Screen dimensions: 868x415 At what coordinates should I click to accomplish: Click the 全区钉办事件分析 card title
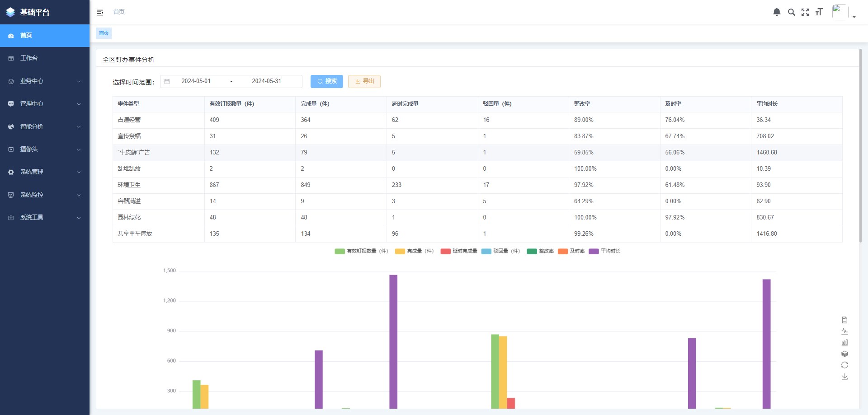[128, 60]
